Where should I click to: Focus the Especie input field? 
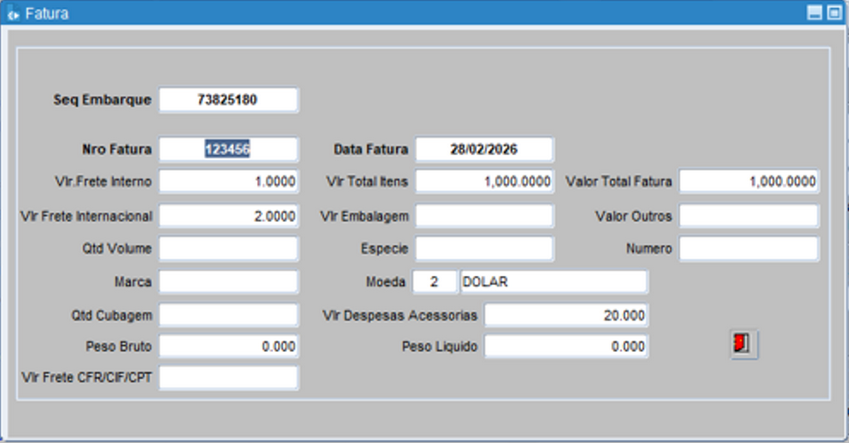click(x=484, y=248)
